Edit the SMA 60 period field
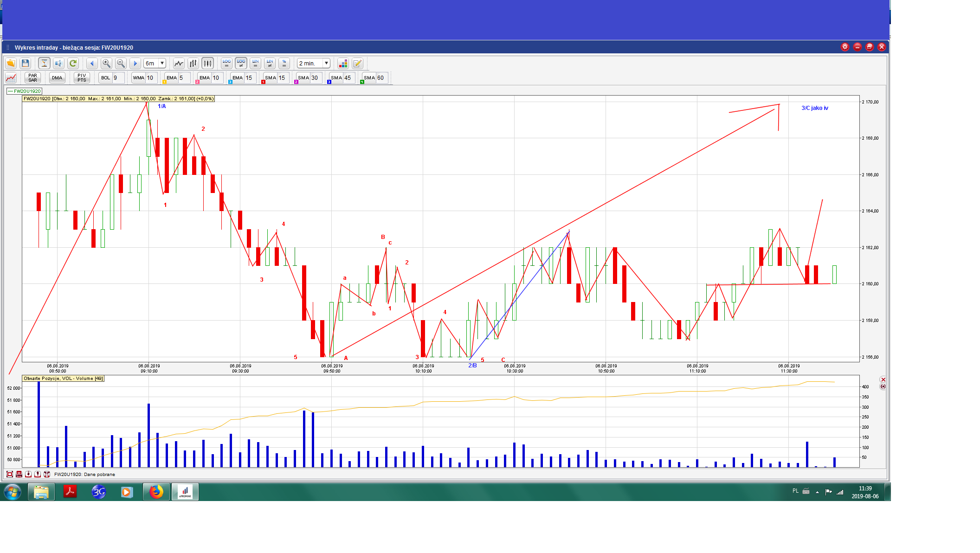This screenshot has height=553, width=980. [x=381, y=77]
